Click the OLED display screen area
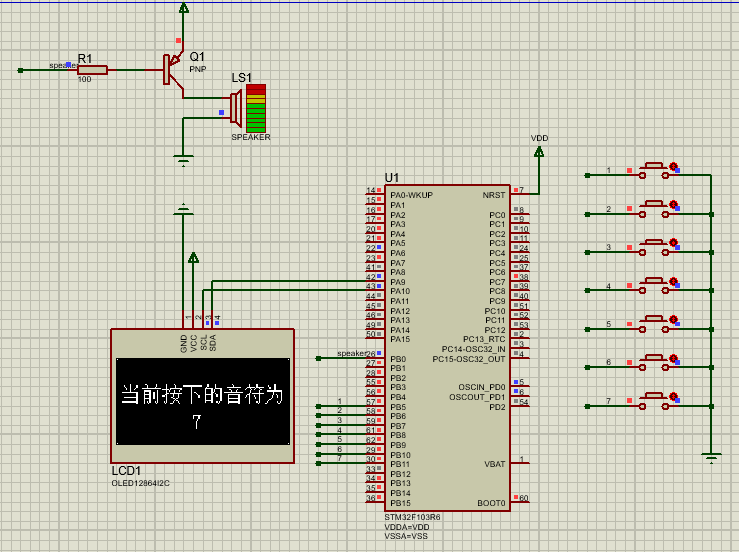This screenshot has height=552, width=739. 203,401
